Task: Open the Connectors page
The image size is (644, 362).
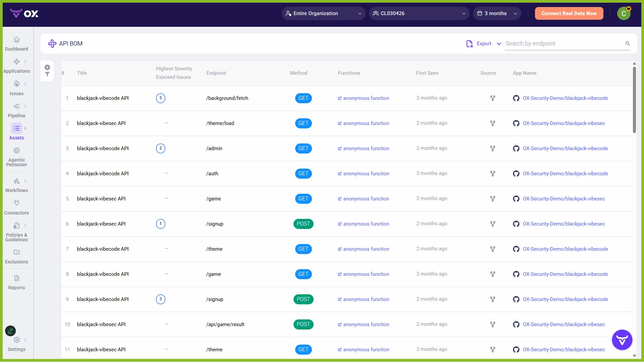Action: click(x=16, y=203)
